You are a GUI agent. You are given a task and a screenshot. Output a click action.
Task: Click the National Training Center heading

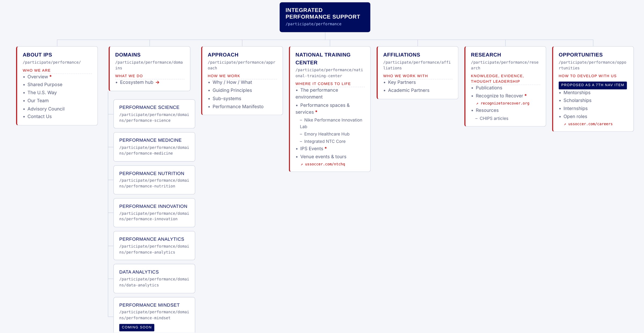[x=323, y=59]
